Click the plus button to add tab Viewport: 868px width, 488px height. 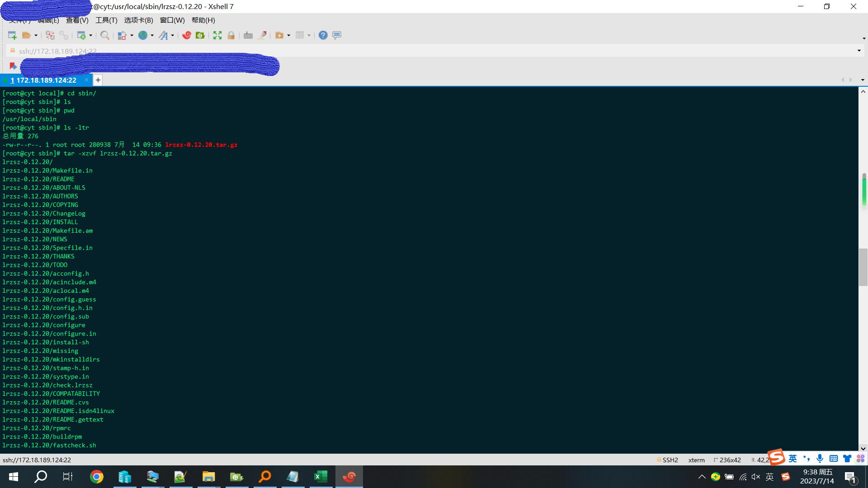(98, 80)
